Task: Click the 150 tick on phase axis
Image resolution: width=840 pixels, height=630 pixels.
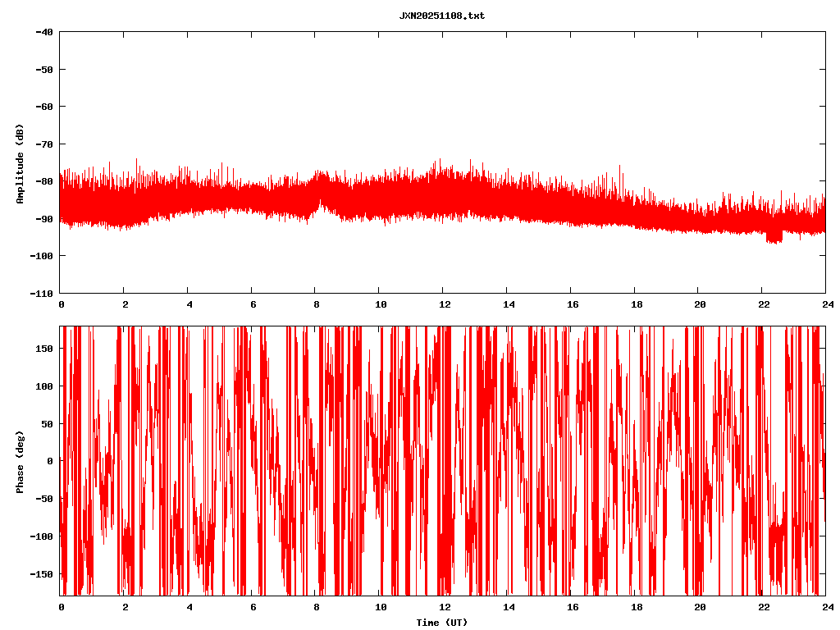Action: point(44,349)
